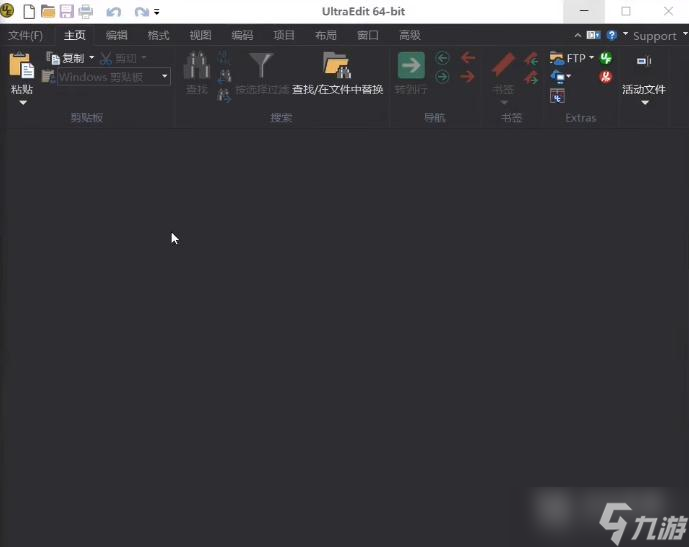Open the 复制 dropdown arrow
The width and height of the screenshot is (689, 547).
[91, 58]
